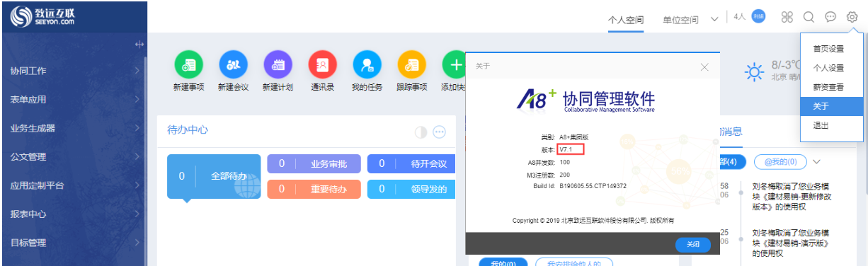This screenshot has width=868, height=266.
Task: Choose 关于 in the settings menu
Action: [832, 106]
